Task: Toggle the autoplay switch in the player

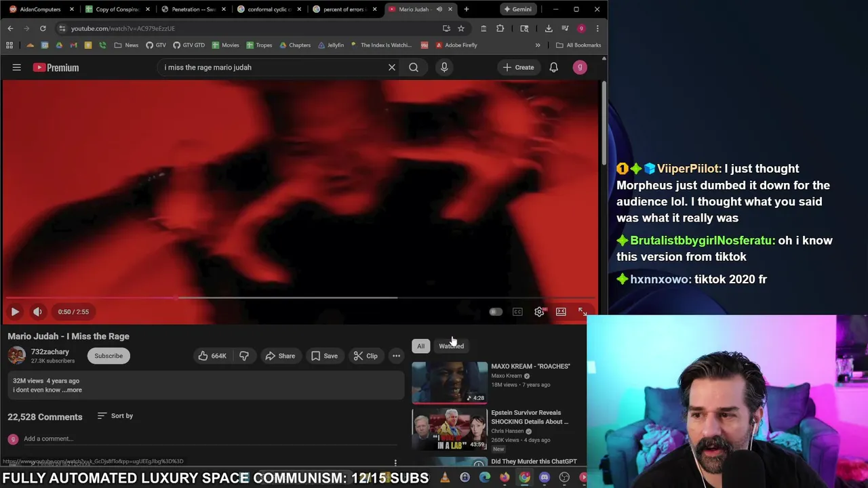Action: (x=496, y=312)
